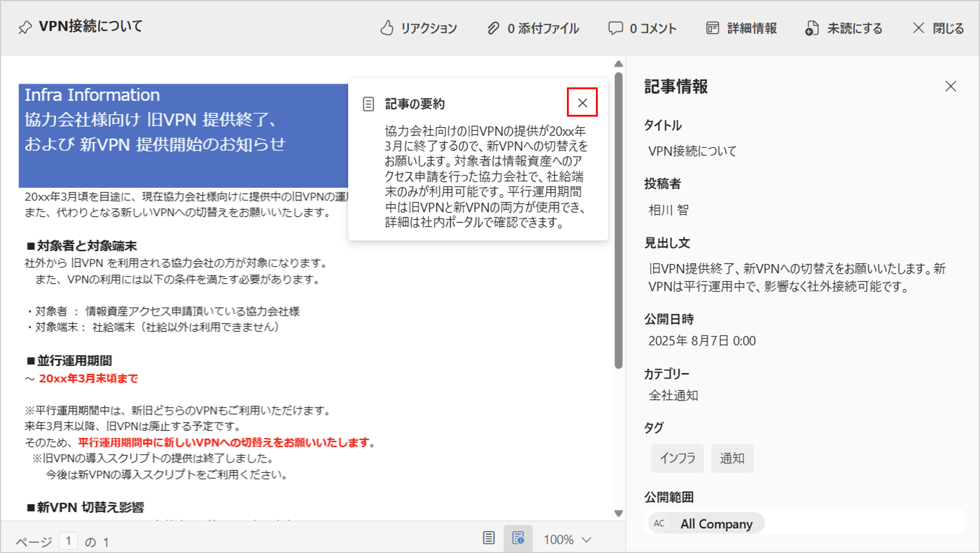Click the scroll down arrow
The height and width of the screenshot is (553, 980).
point(619,513)
